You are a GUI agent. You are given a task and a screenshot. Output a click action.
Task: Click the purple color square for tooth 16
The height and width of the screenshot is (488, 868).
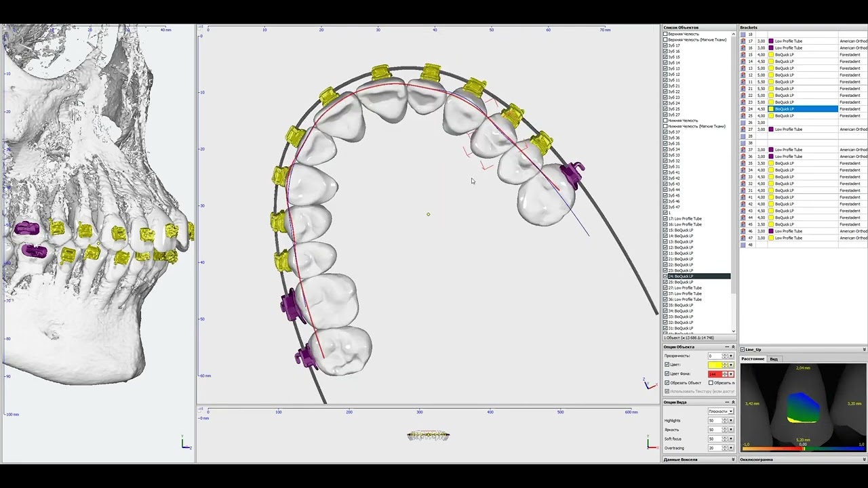coord(771,48)
